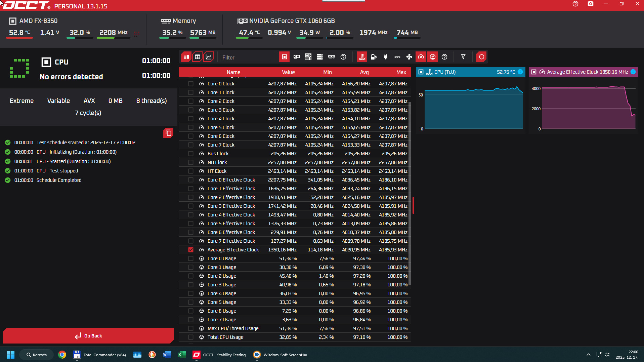
Task: Toggle the usage gauge sensor filter
Action: [x=433, y=57]
